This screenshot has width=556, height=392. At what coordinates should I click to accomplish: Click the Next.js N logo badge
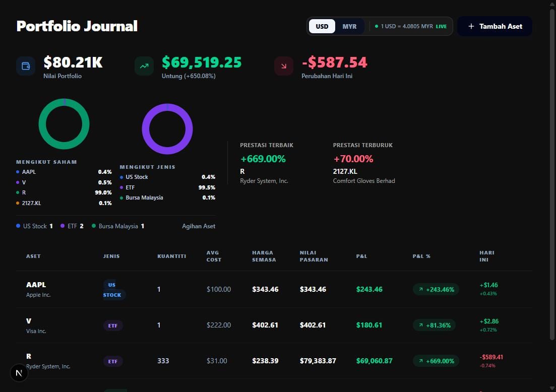tap(19, 373)
